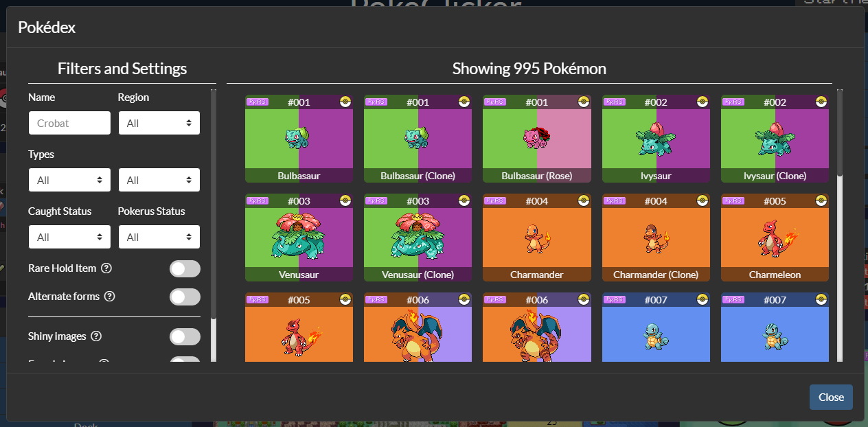
Task: Click the Charmander sprite
Action: click(537, 238)
